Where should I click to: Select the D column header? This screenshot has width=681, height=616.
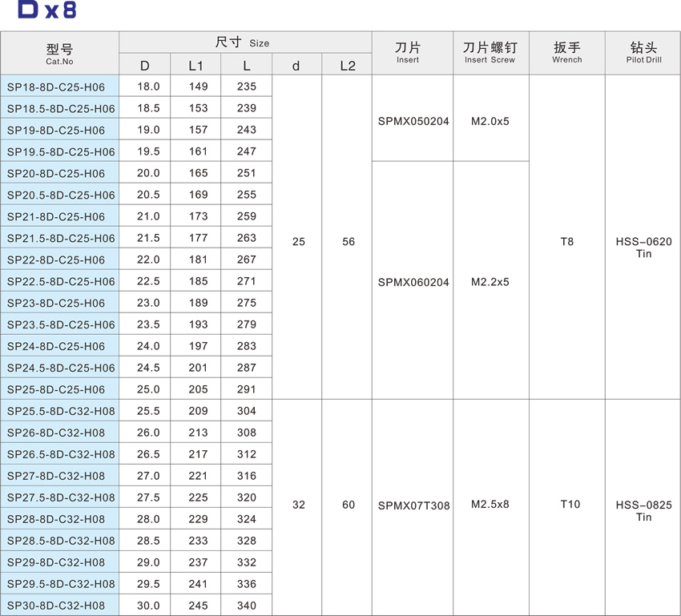coord(144,65)
